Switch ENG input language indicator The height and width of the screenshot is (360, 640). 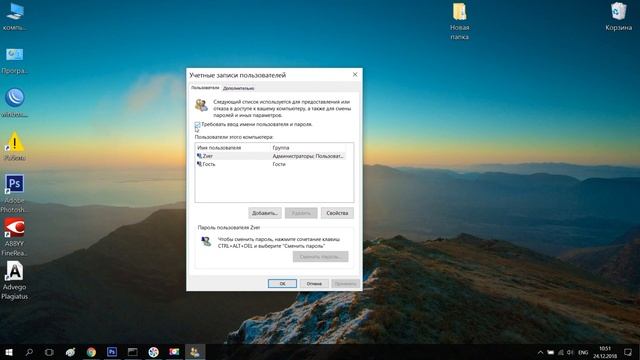pyautogui.click(x=583, y=352)
